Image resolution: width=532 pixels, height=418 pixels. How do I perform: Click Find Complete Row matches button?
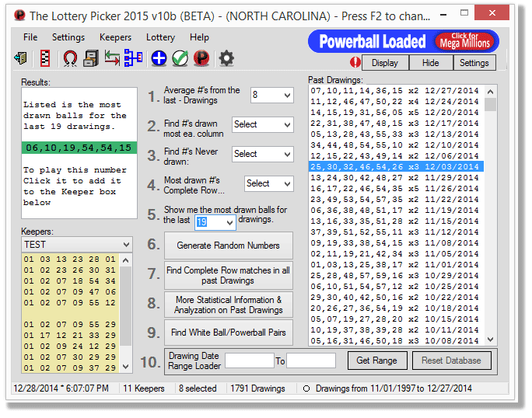[229, 275]
